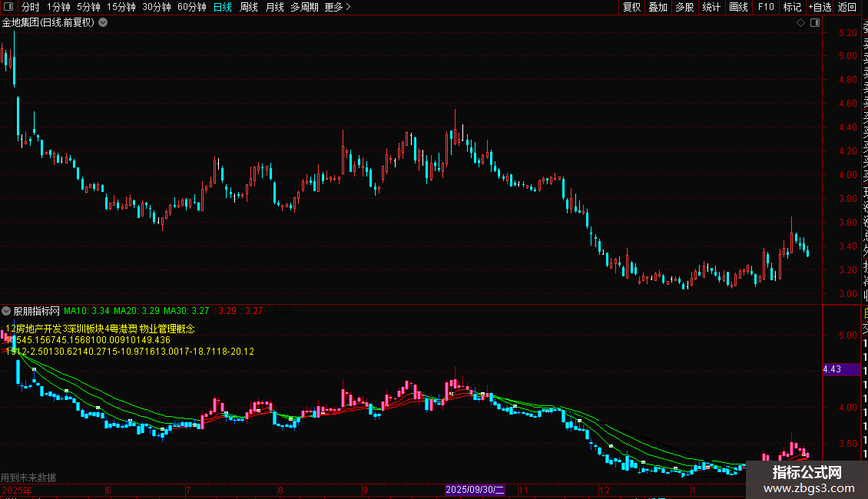Click the 标记 mark button
This screenshot has width=868, height=499.
(792, 7)
